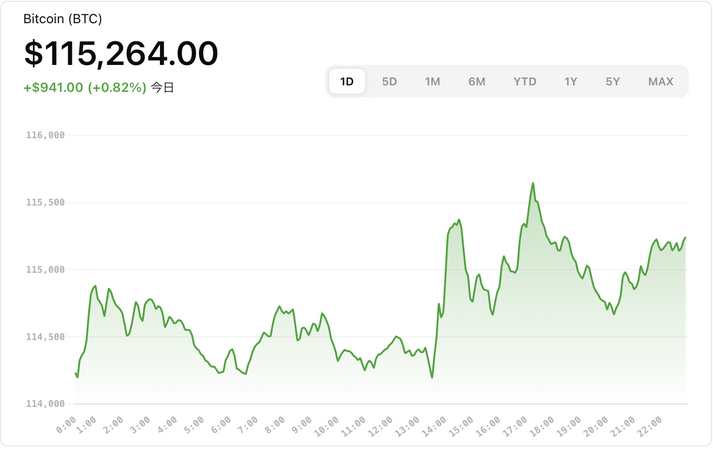Screen dimensions: 713x450
Task: Click the 115,000 y-axis label
Action: coord(45,270)
